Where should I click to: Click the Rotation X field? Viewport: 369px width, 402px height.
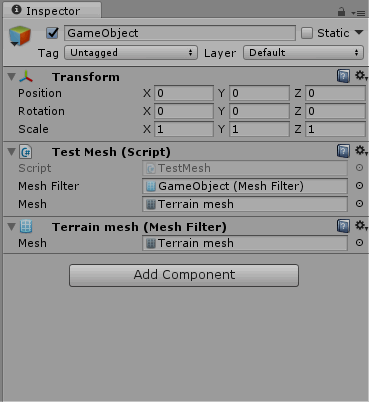pyautogui.click(x=184, y=111)
